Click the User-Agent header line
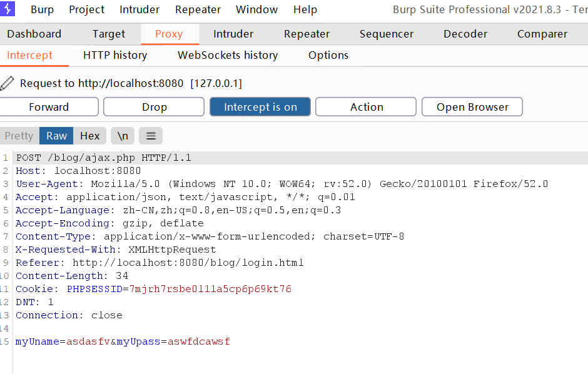The image size is (588, 374). coord(282,184)
